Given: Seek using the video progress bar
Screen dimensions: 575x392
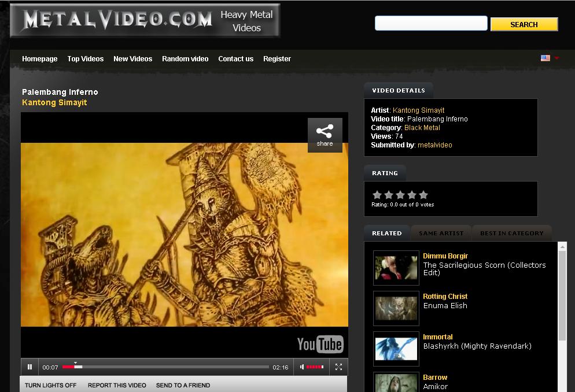Looking at the screenshot, I should 168,367.
